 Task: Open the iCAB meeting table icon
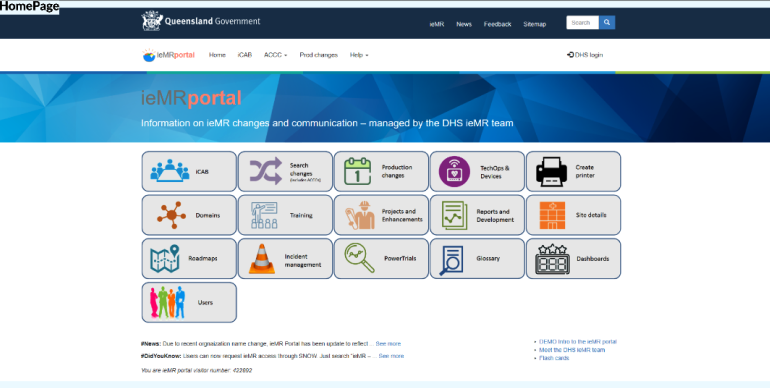click(x=169, y=171)
